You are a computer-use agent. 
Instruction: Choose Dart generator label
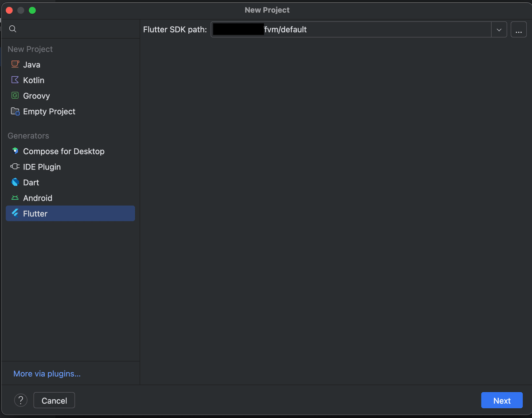pos(31,182)
